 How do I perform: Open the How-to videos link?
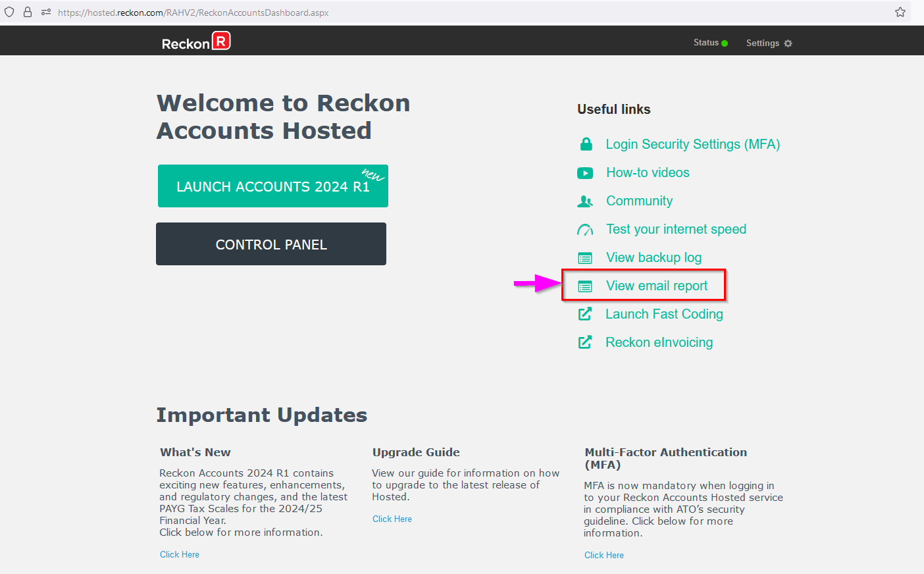point(648,172)
